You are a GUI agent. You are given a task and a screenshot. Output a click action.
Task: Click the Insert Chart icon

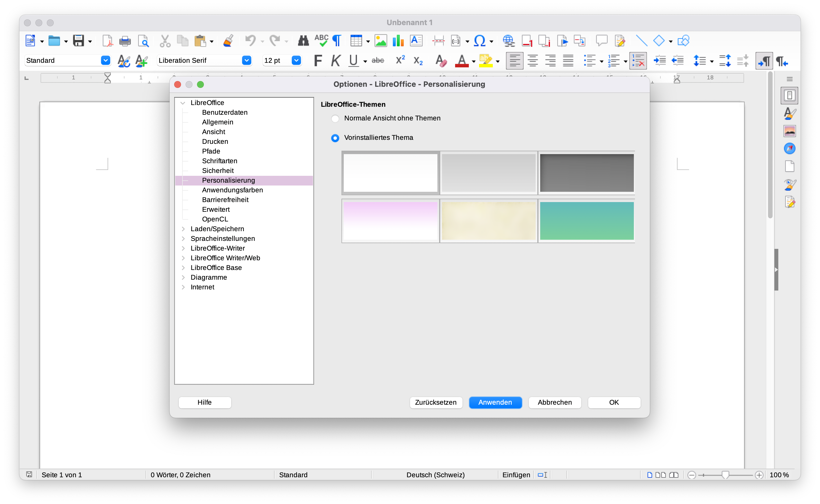click(398, 41)
